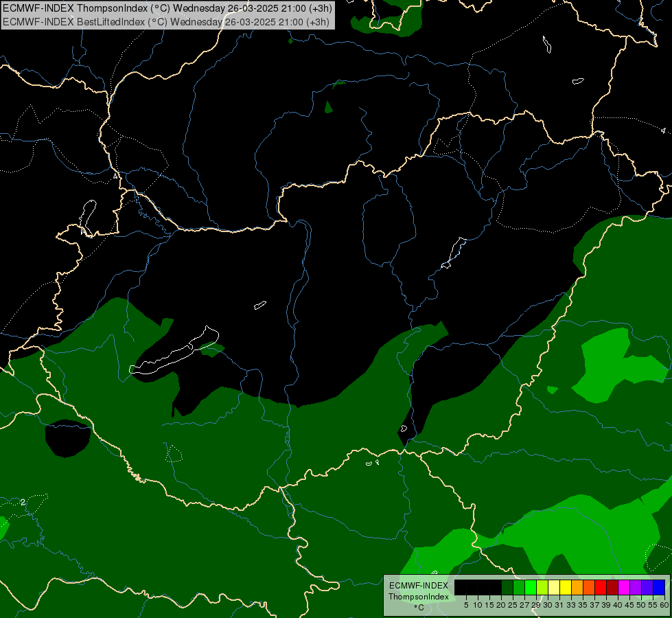Click the °C unit label in legend
Viewport: 672px width, 618px height.
[x=419, y=607]
